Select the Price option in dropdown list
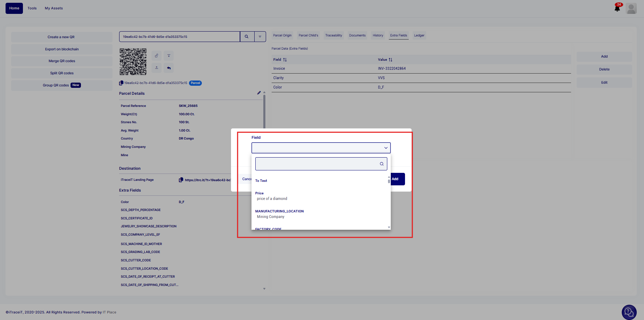644x320 pixels. coord(259,193)
